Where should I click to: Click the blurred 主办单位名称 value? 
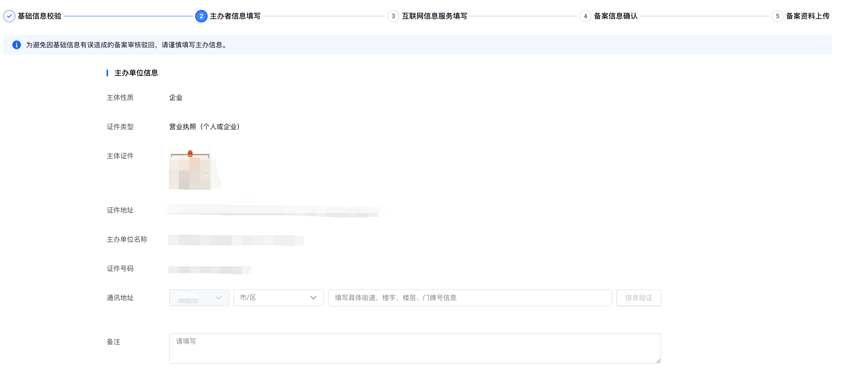pyautogui.click(x=236, y=240)
